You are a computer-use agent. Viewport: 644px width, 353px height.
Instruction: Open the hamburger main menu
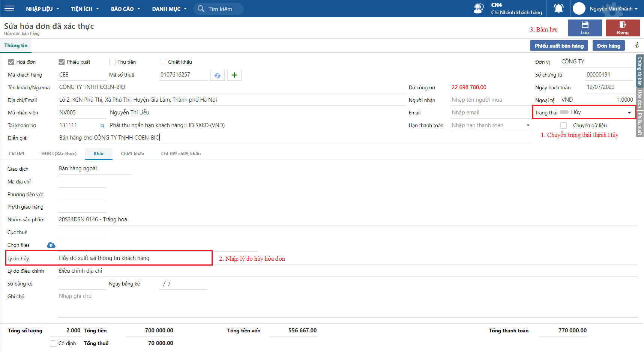9,9
